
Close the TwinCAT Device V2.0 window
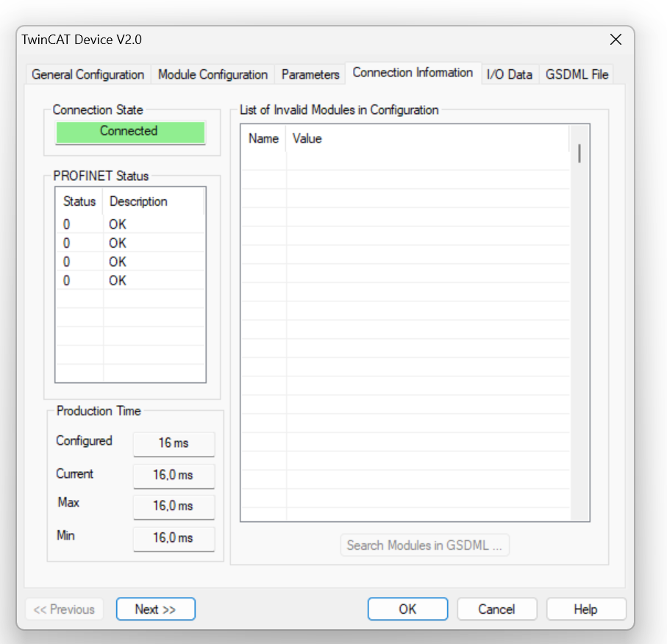[616, 40]
